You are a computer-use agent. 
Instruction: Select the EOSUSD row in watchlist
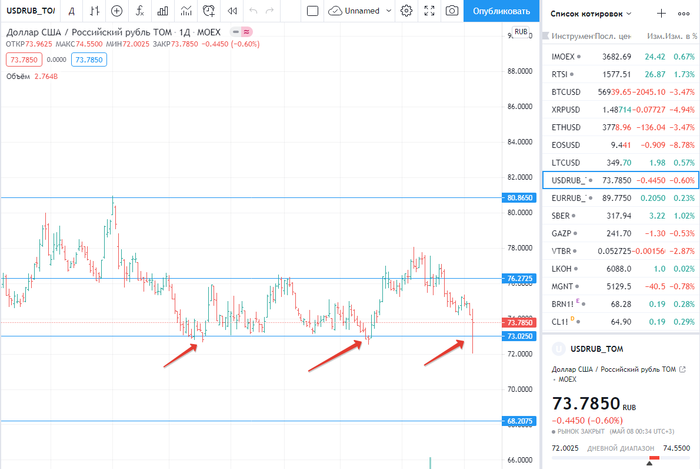(x=621, y=145)
